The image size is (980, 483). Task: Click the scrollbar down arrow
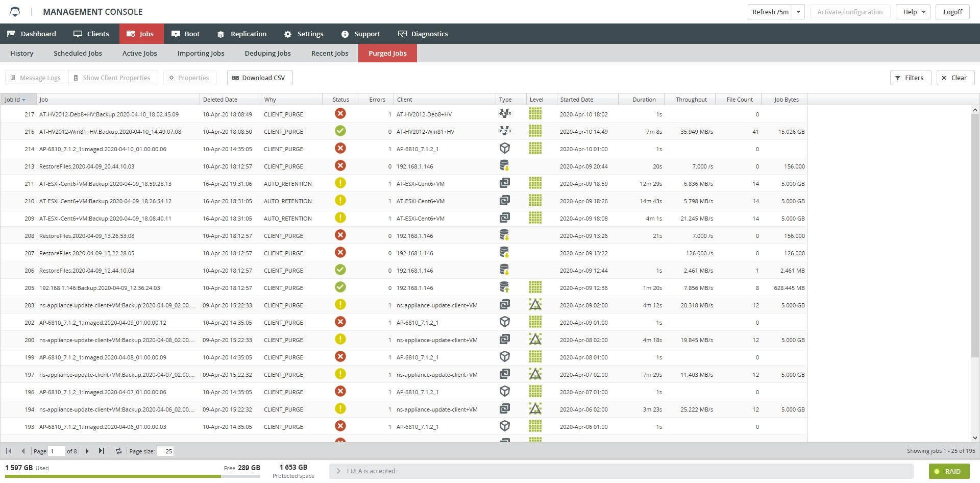click(975, 438)
